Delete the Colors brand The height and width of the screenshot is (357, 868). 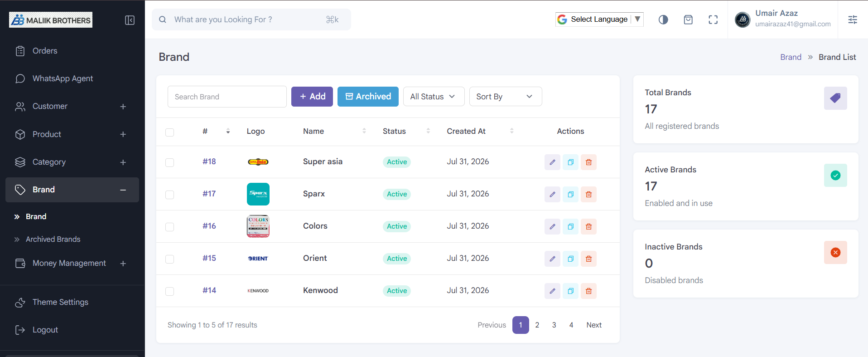(588, 226)
